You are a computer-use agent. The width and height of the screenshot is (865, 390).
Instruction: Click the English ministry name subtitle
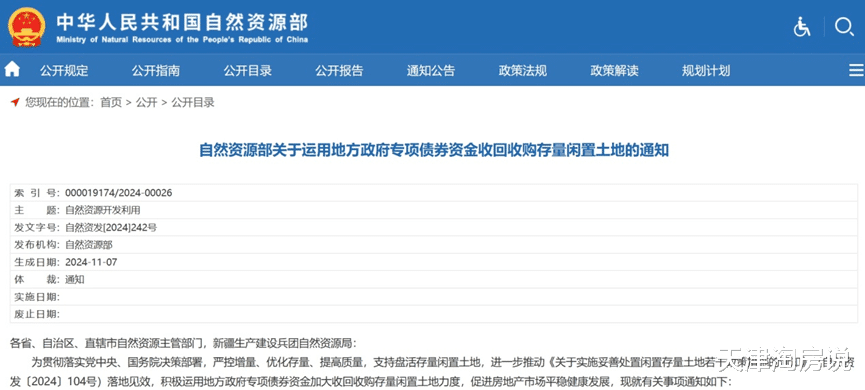click(x=182, y=40)
